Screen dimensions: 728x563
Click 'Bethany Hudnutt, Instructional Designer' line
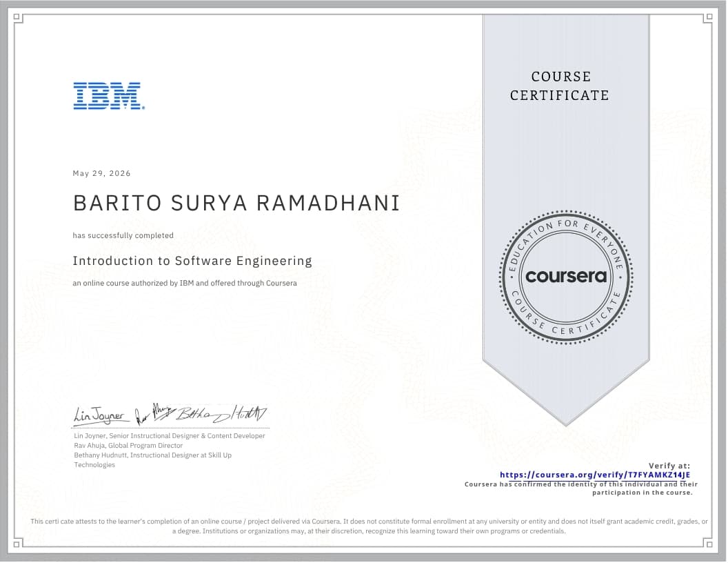coord(153,455)
